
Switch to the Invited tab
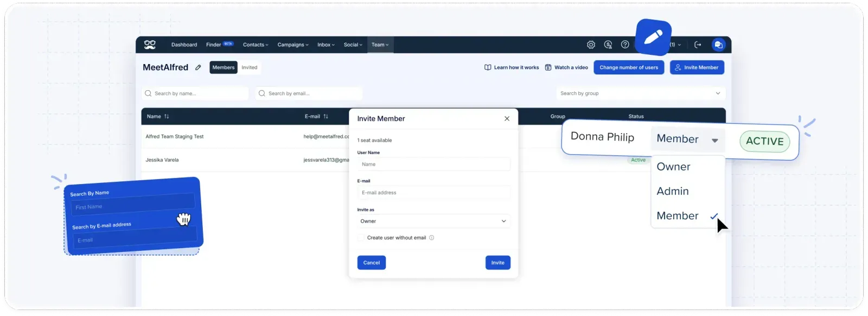click(x=250, y=67)
